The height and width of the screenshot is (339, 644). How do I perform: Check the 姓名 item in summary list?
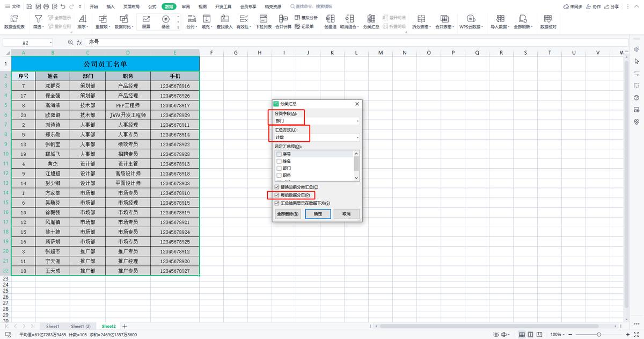279,161
